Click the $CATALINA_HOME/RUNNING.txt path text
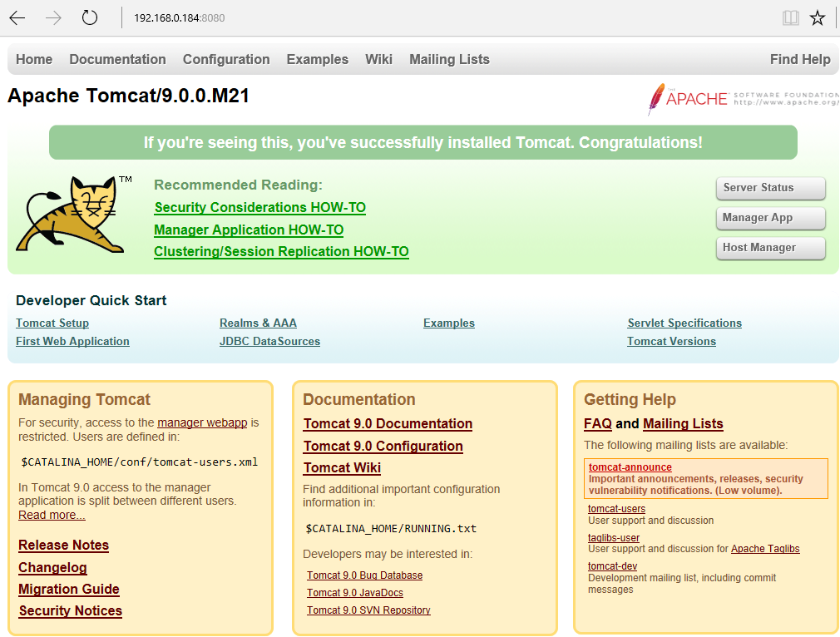 point(391,529)
